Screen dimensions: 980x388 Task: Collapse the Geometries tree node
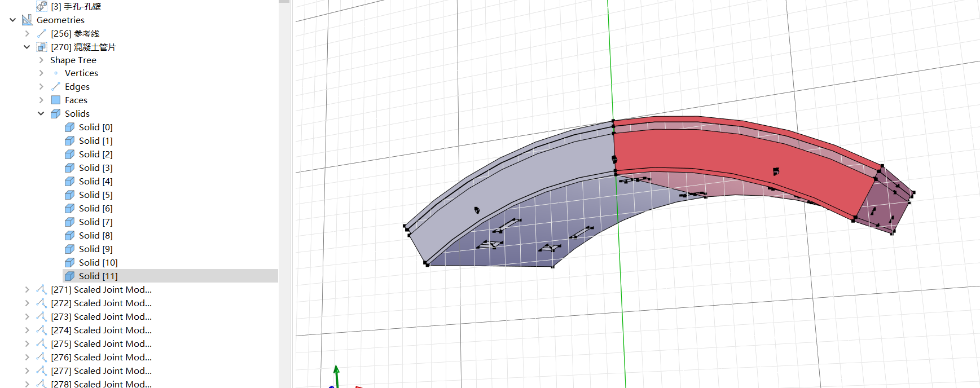coord(12,20)
